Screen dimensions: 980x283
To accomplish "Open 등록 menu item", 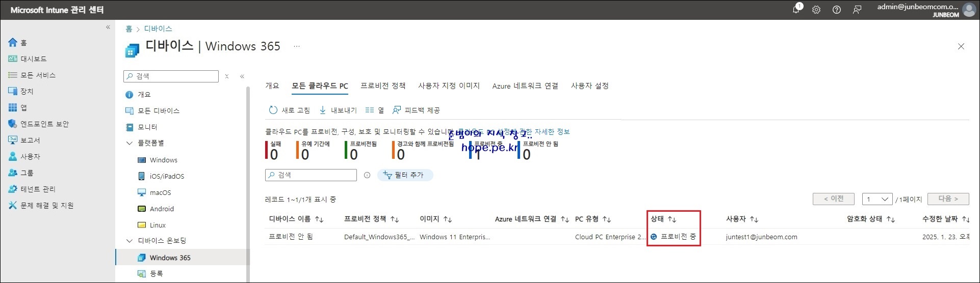I will (156, 274).
